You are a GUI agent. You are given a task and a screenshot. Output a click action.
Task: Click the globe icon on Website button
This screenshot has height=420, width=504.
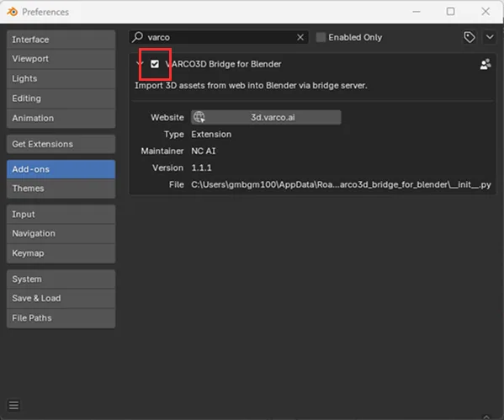pyautogui.click(x=199, y=117)
